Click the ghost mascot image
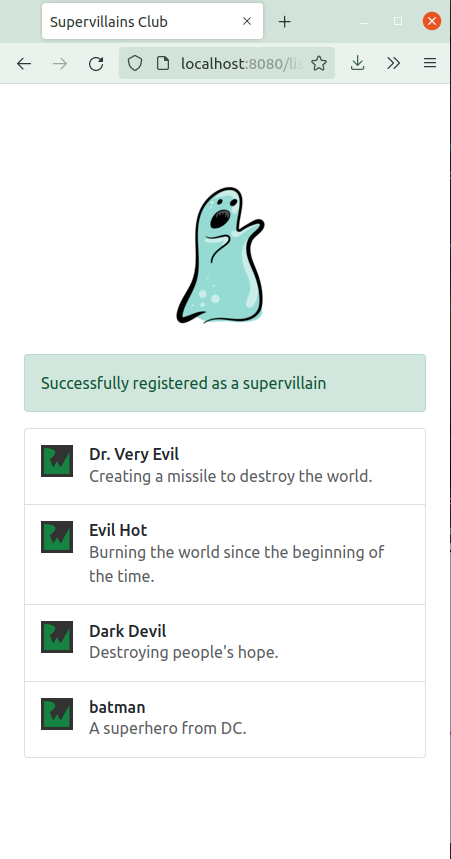Viewport: 451px width, 859px height. point(221,255)
